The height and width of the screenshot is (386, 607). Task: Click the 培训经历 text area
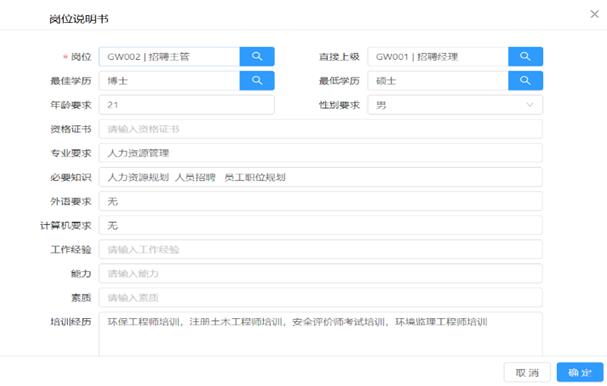[x=321, y=334]
